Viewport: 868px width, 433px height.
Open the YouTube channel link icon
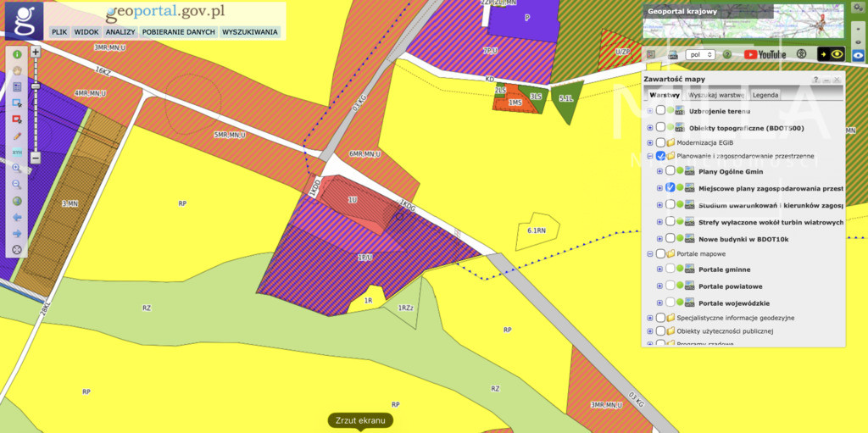[x=765, y=54]
